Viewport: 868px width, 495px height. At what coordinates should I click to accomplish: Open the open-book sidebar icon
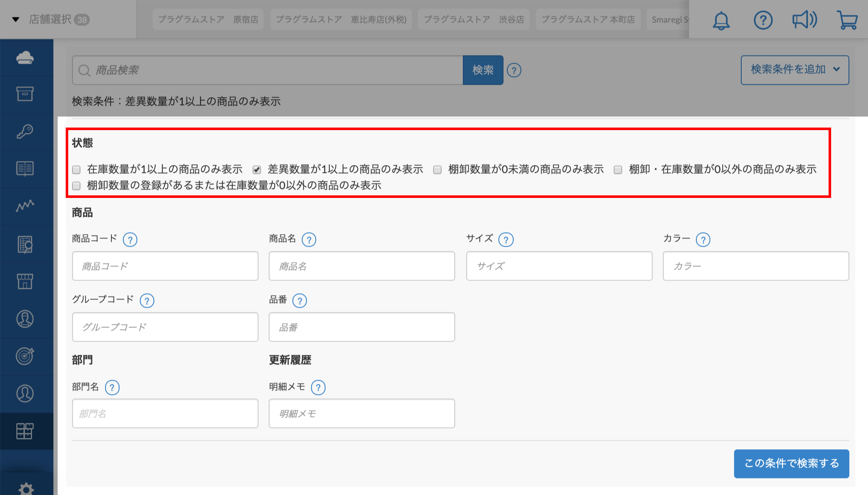tap(25, 169)
